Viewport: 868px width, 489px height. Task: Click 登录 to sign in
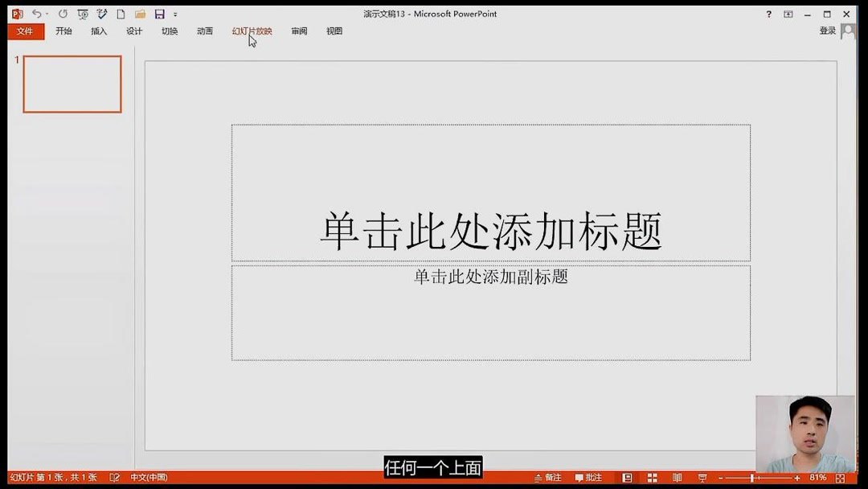coord(828,29)
